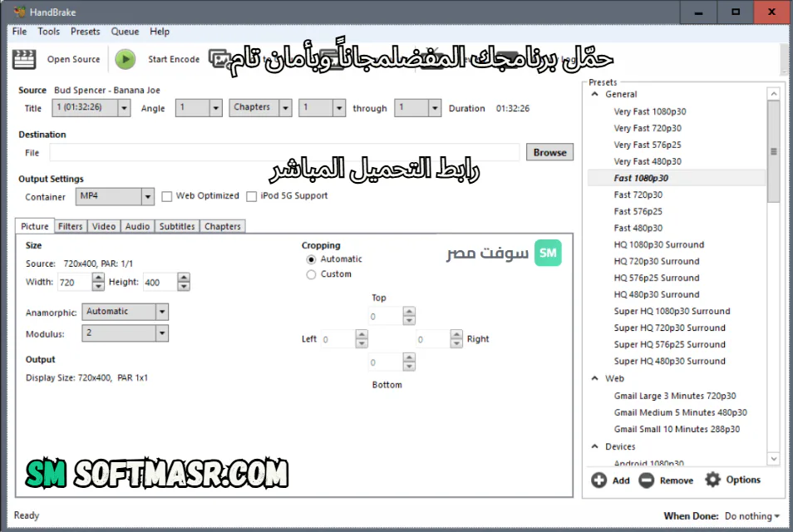The height and width of the screenshot is (532, 793).
Task: Select HQ 720p30 Surround preset
Action: tap(657, 262)
